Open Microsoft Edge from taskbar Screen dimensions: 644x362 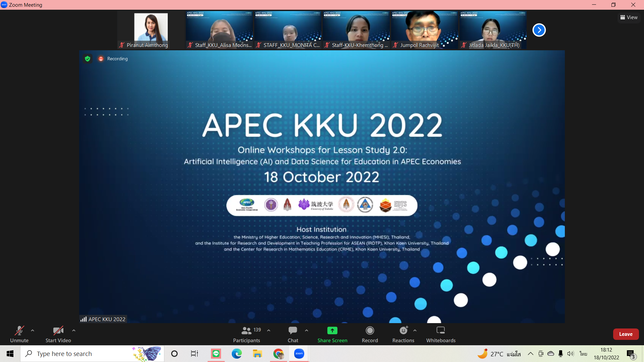click(237, 354)
